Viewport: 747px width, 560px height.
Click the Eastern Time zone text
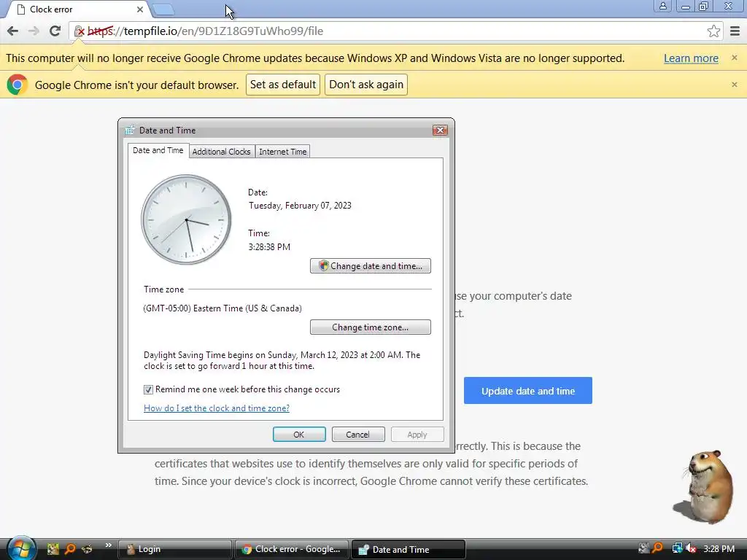222,308
